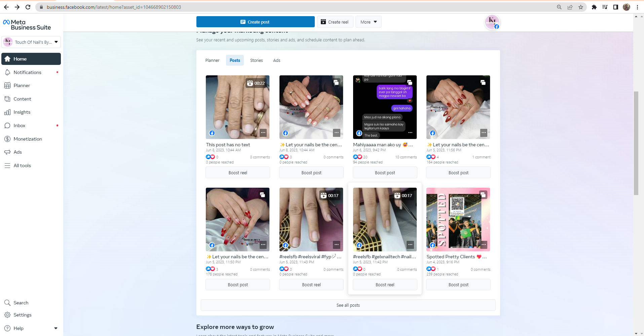The image size is (644, 336).
Task: Click the Meta Business Suite logo
Action: (27, 25)
